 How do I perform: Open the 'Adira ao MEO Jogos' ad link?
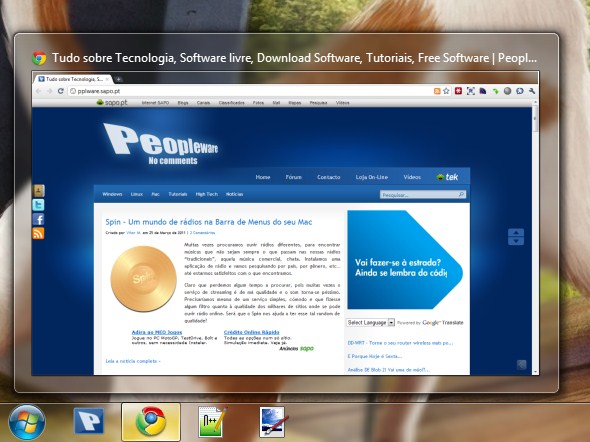point(157,332)
